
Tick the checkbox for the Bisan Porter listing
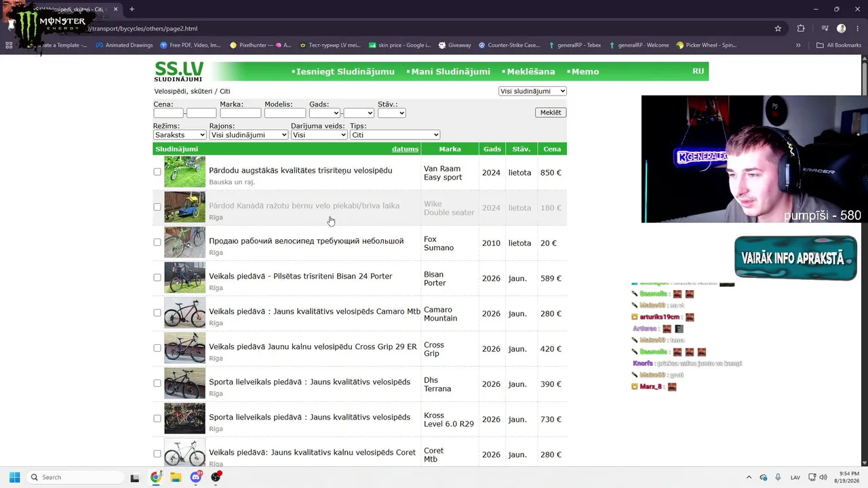point(157,278)
